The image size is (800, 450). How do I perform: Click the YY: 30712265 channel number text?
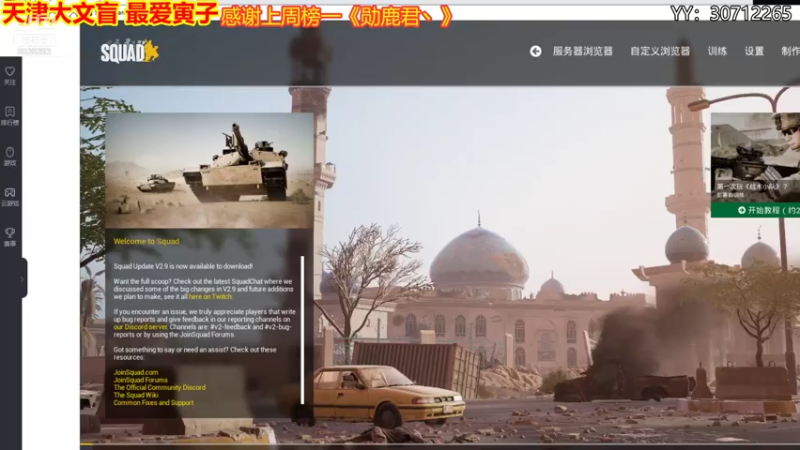pyautogui.click(x=731, y=13)
